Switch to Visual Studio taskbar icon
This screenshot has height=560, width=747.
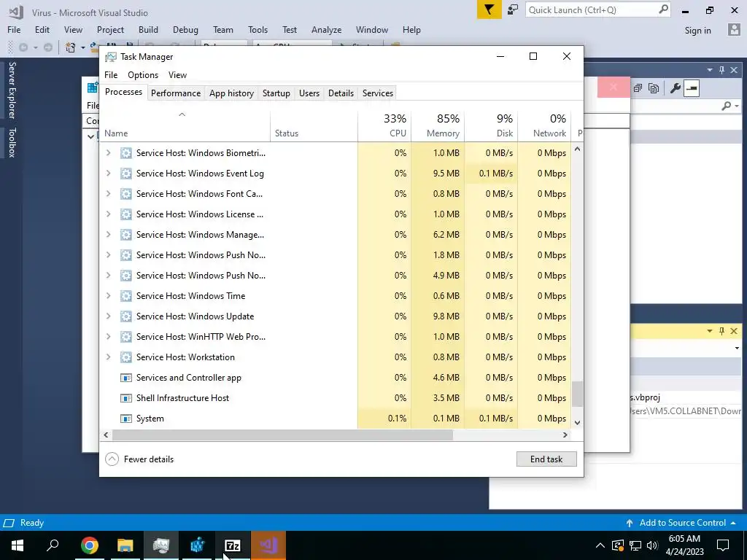coord(268,545)
